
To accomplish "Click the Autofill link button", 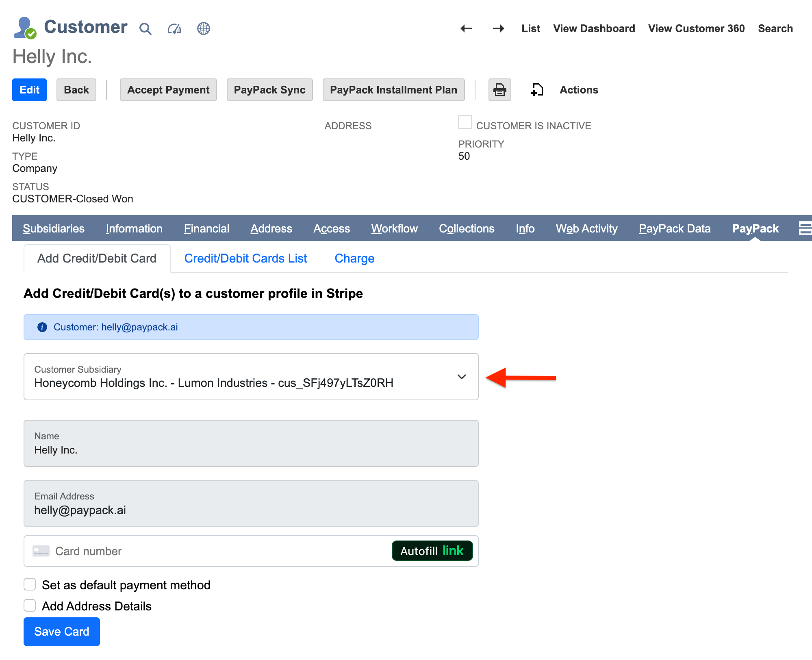I will coord(432,551).
